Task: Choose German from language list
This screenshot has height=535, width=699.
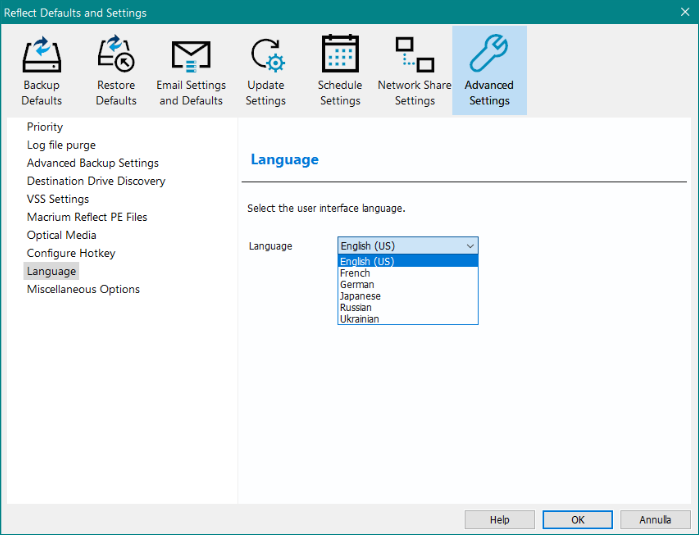Action: coord(408,284)
